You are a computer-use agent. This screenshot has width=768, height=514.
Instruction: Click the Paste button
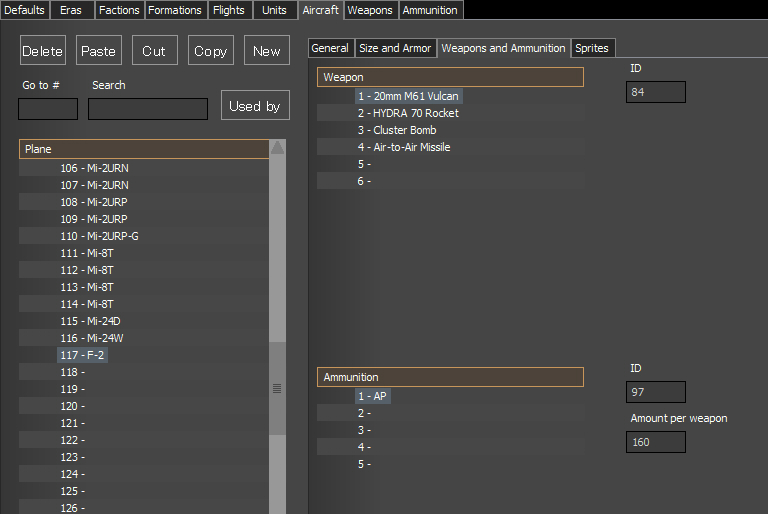[x=98, y=50]
